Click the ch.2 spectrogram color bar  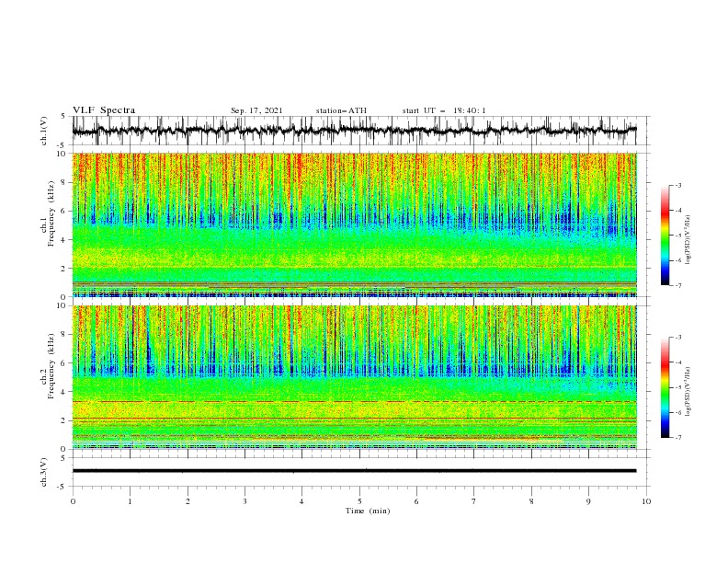pyautogui.click(x=665, y=387)
